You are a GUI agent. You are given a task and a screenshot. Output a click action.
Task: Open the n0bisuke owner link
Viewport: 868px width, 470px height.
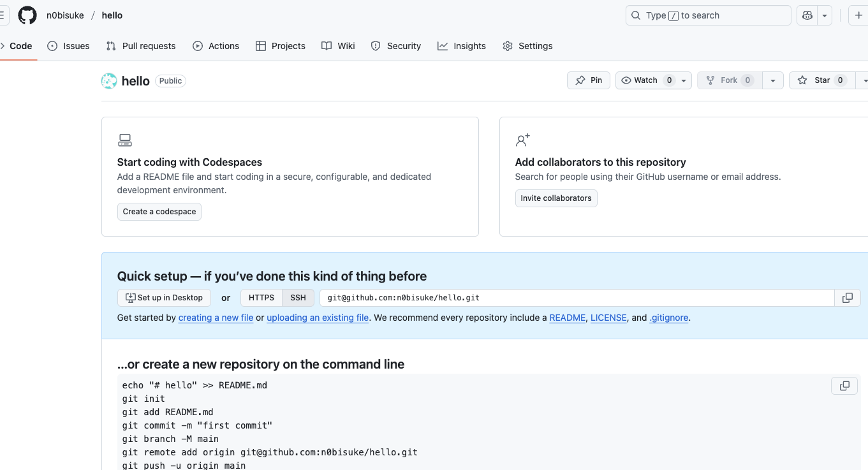(65, 15)
